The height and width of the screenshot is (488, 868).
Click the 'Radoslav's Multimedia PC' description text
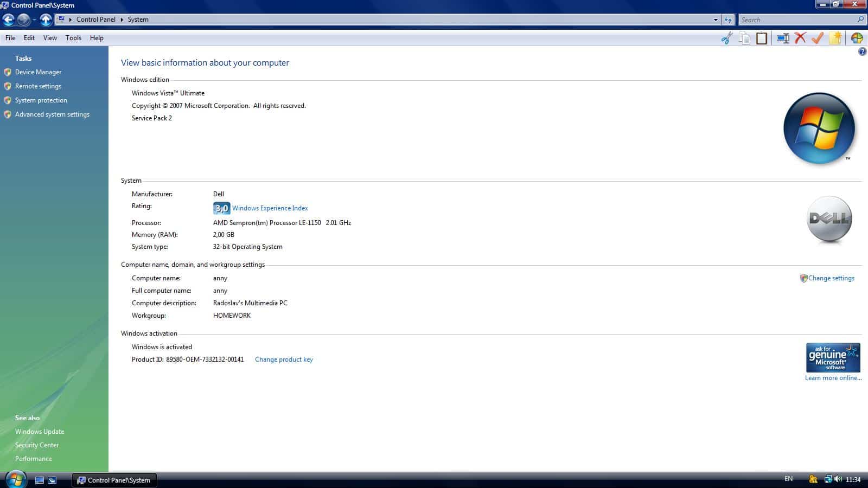coord(250,303)
